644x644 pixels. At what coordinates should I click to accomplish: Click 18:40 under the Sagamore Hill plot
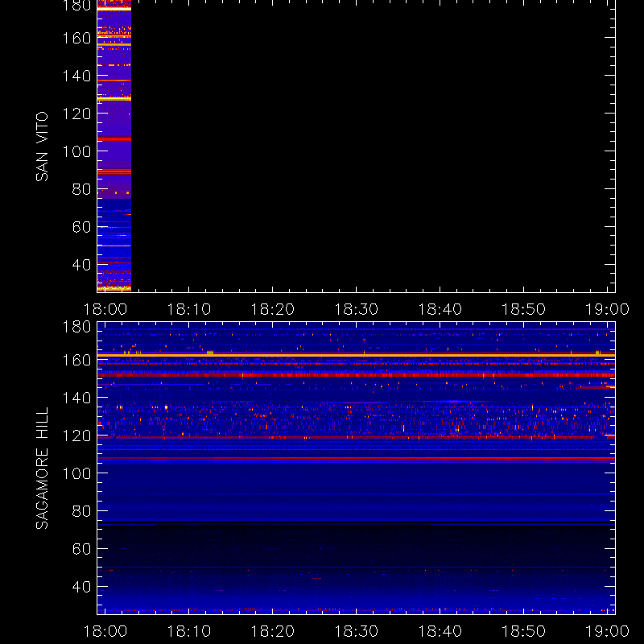pyautogui.click(x=440, y=631)
